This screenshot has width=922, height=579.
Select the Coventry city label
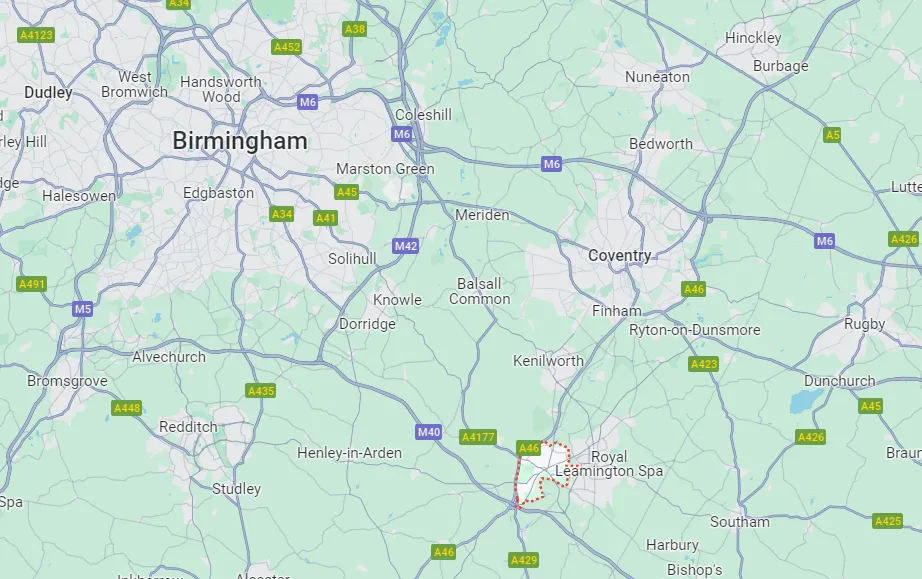(620, 256)
